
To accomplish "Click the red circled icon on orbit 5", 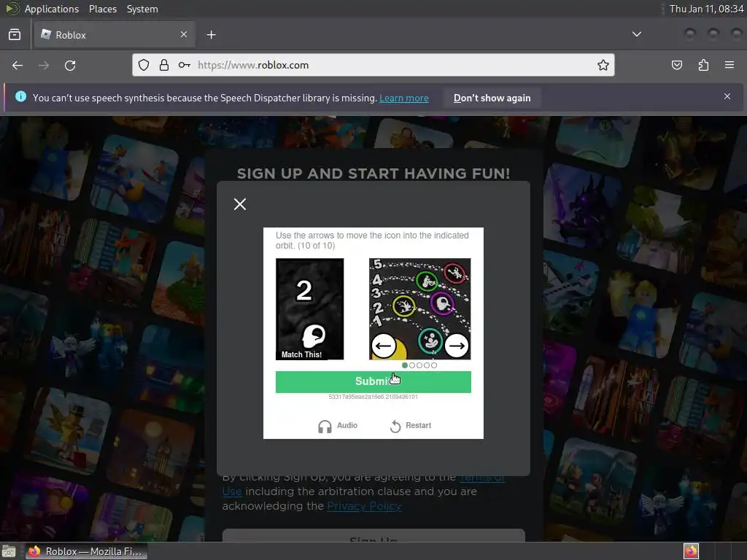I will (x=454, y=273).
